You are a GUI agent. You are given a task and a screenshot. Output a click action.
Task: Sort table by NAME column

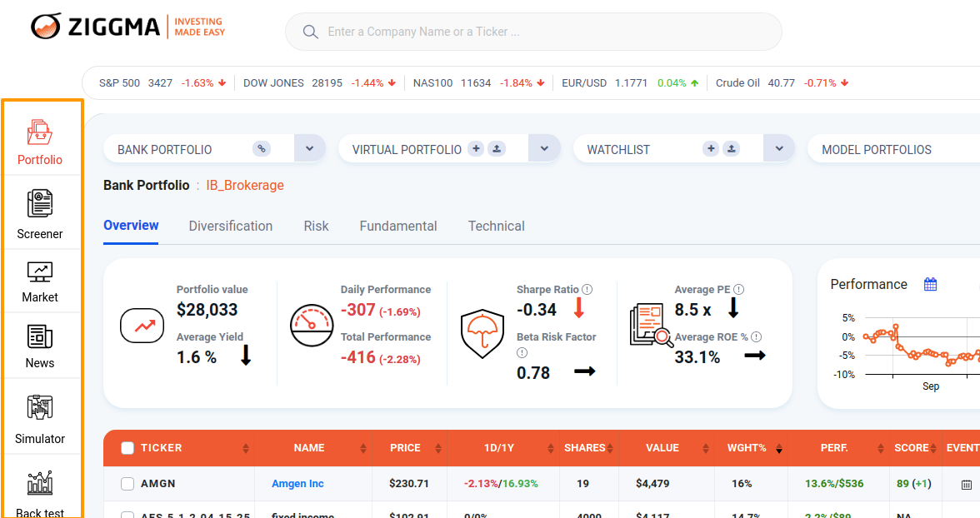[363, 448]
